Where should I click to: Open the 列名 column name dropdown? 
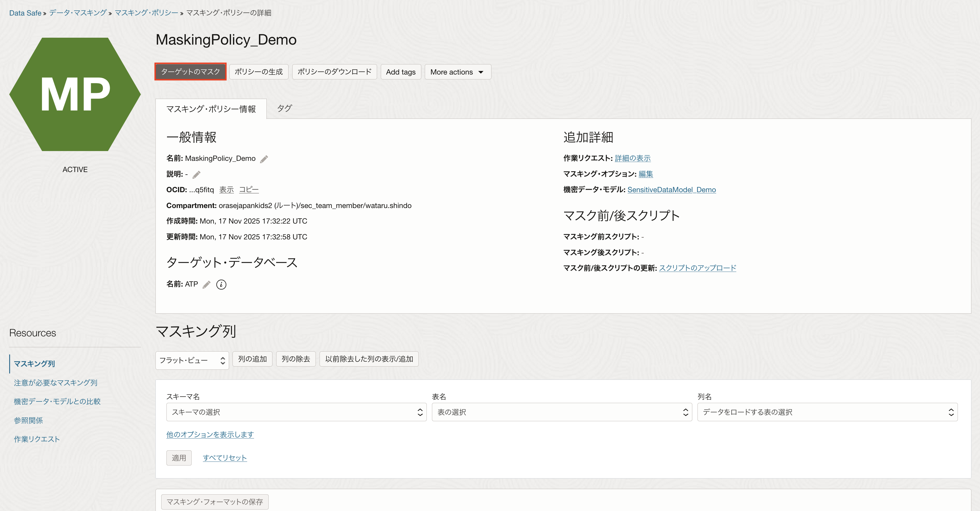(x=827, y=412)
